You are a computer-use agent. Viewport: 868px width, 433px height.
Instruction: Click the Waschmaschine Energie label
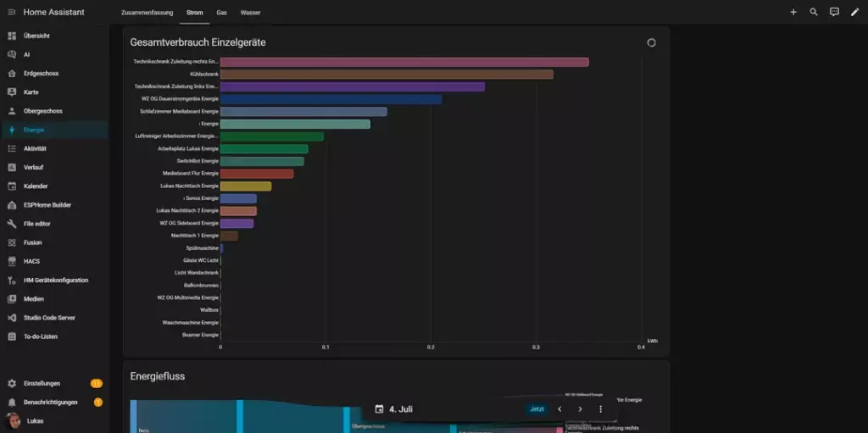tap(191, 322)
